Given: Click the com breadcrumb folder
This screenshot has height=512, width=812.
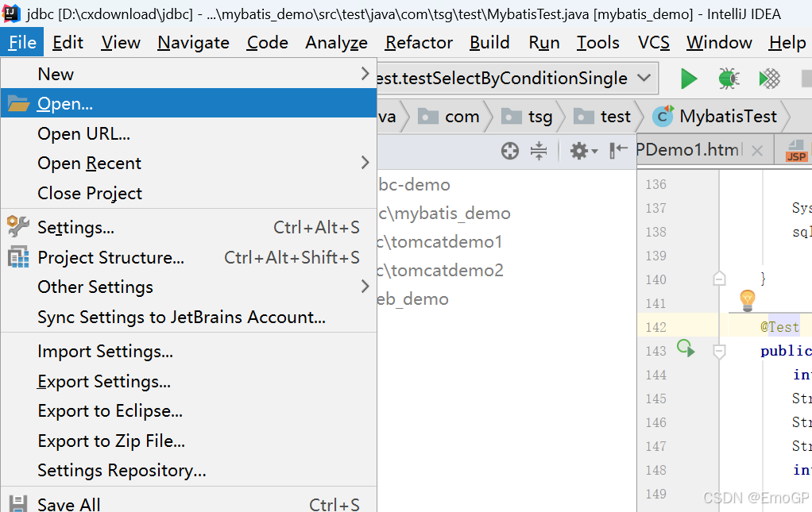Looking at the screenshot, I should pos(449,117).
